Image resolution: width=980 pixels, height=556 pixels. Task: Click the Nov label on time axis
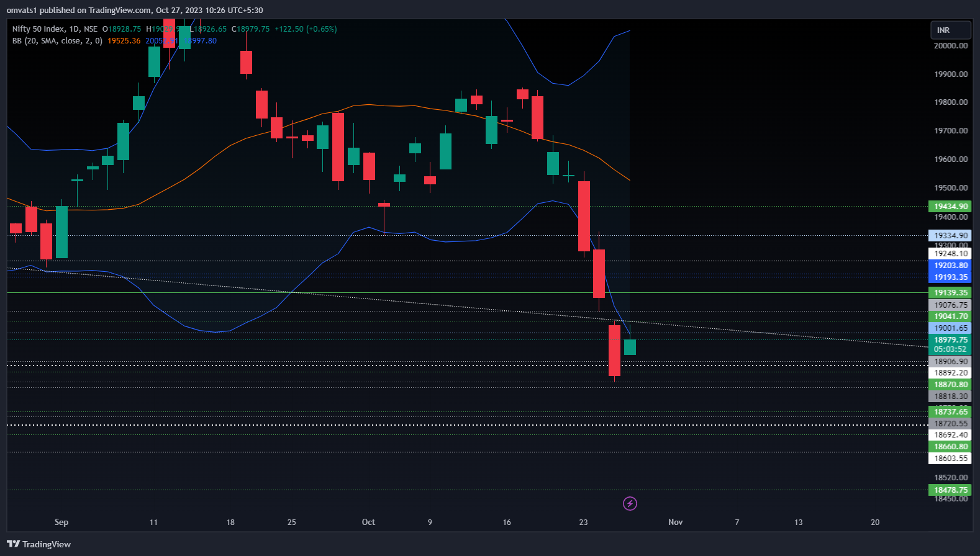click(675, 522)
